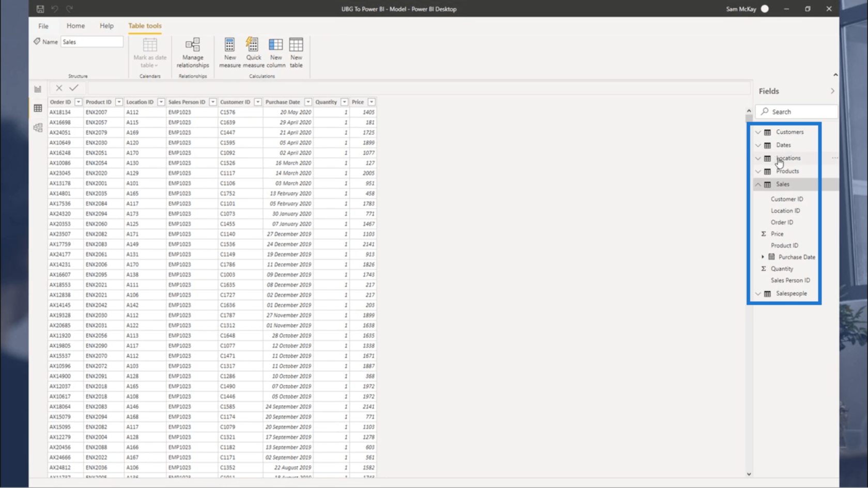Click cell AX18134 in Order ID column

60,112
